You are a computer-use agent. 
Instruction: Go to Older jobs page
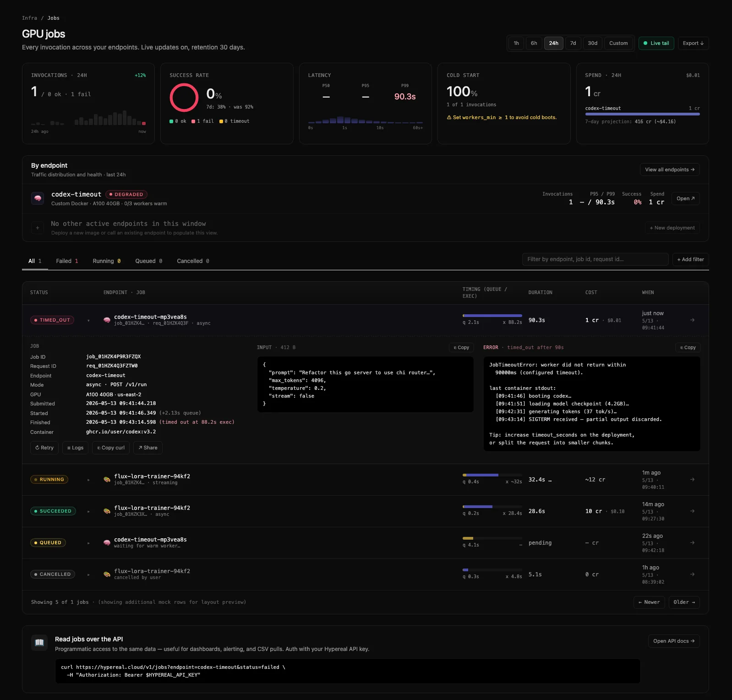pyautogui.click(x=684, y=602)
